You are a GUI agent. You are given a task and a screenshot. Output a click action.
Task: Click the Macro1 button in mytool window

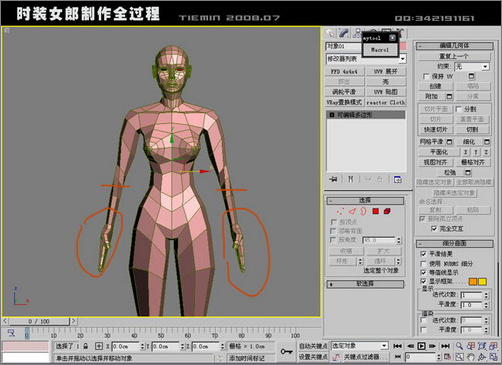(380, 50)
